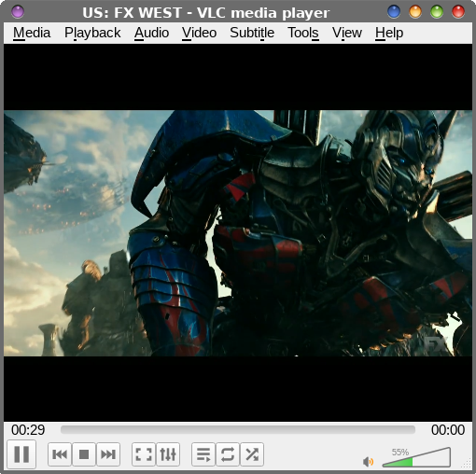Open the Media menu
The height and width of the screenshot is (474, 476).
[32, 33]
